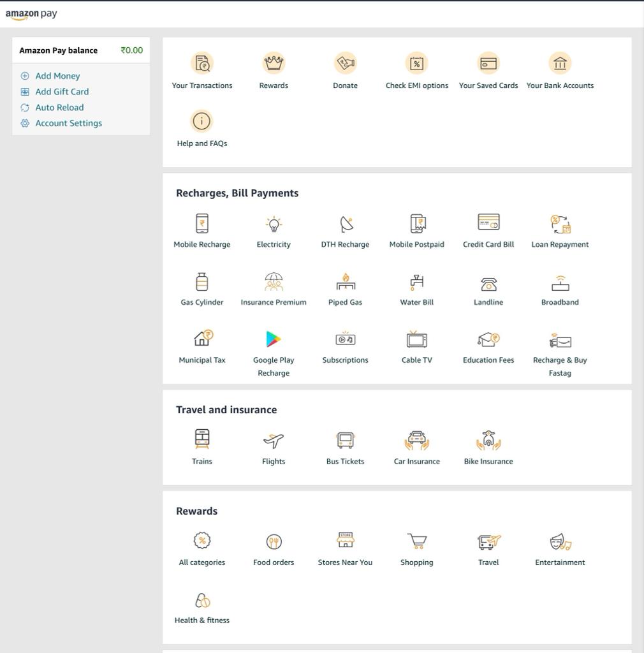Click the Google Play Recharge icon

274,339
